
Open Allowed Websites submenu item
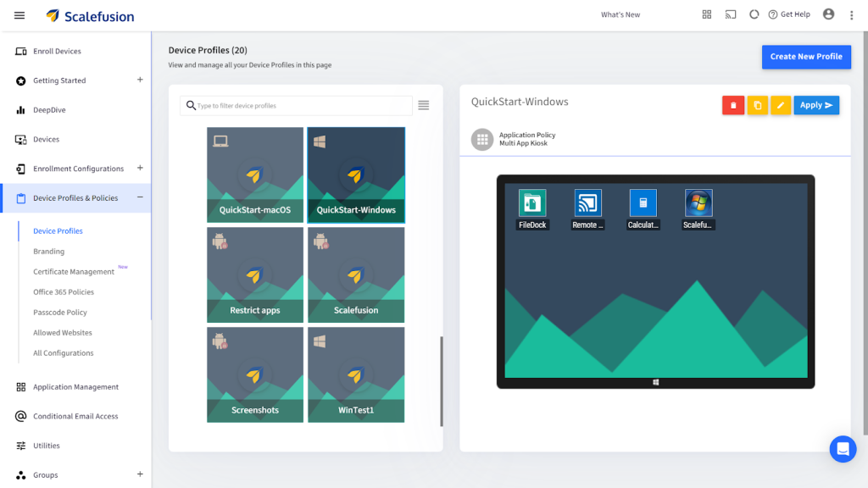(x=63, y=333)
